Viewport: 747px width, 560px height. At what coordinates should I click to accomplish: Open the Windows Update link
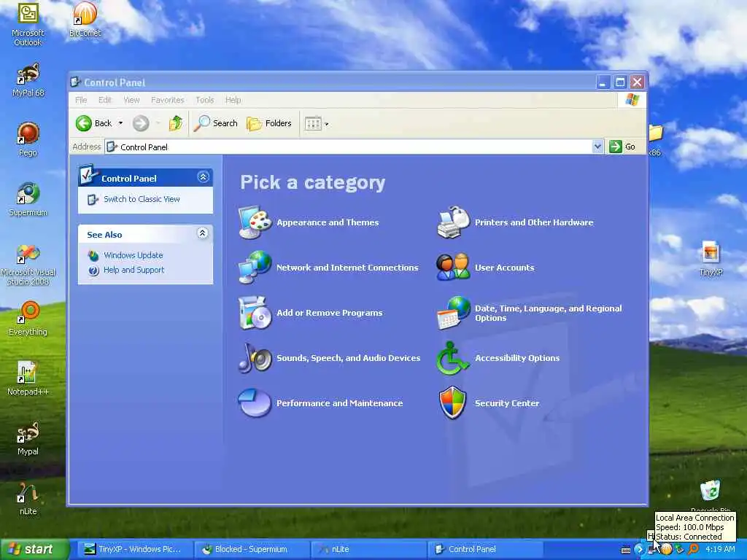pyautogui.click(x=133, y=255)
